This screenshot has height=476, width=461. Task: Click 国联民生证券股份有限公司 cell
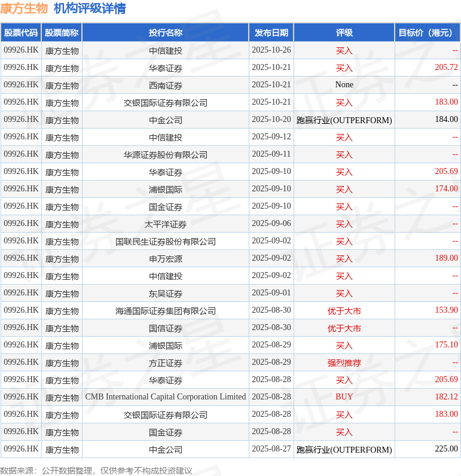166,242
